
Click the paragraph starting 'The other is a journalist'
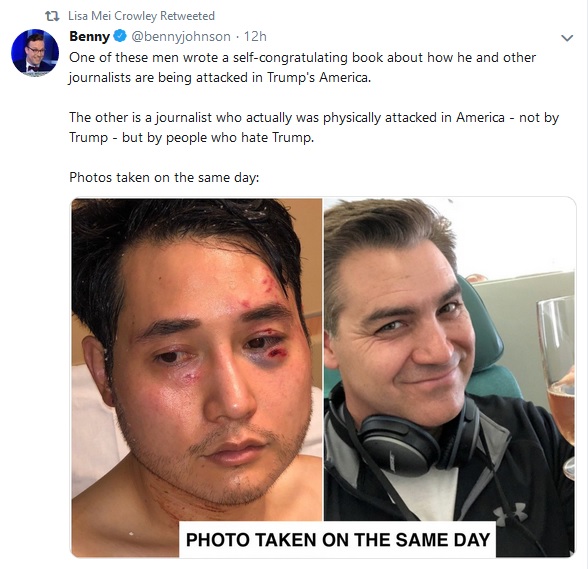314,128
